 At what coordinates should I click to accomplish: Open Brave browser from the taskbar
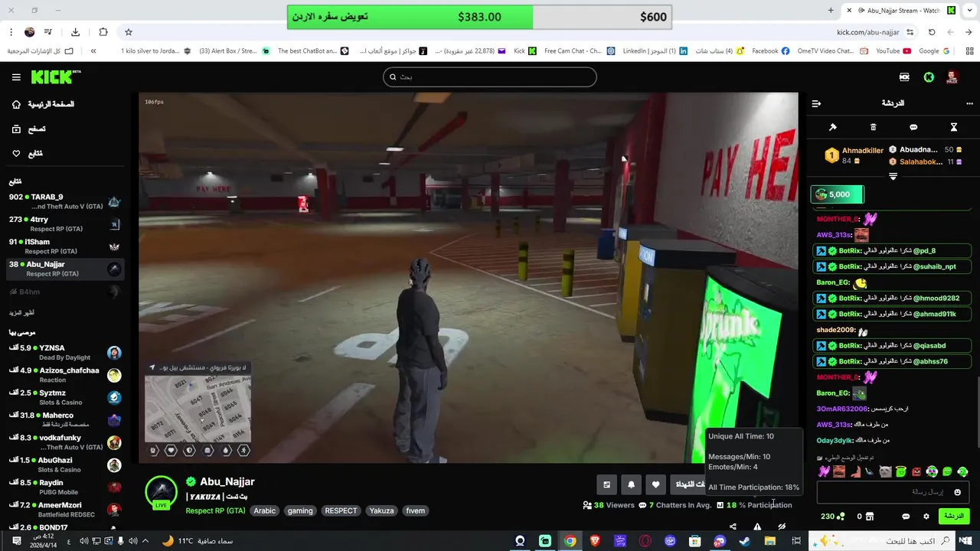pos(595,541)
